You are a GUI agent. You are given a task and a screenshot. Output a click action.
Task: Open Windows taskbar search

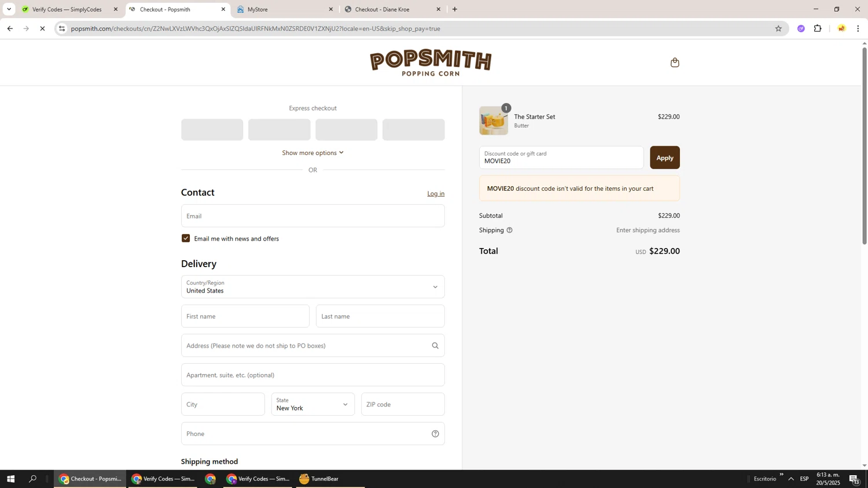point(33,479)
